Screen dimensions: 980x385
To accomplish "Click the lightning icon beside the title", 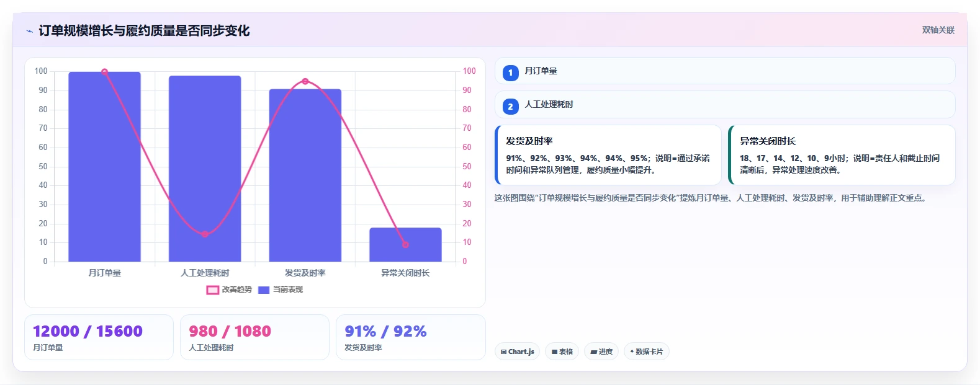I will pos(29,31).
